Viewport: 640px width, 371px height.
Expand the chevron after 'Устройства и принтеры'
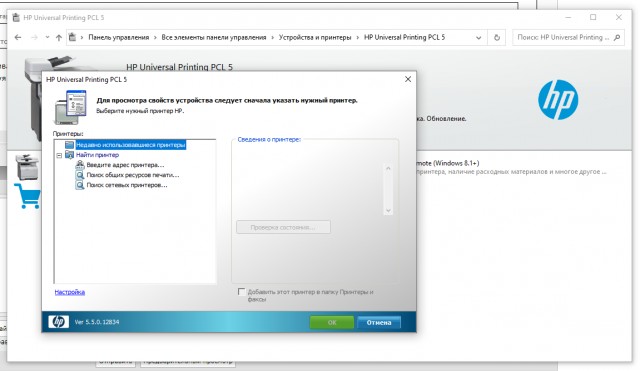[x=358, y=38]
